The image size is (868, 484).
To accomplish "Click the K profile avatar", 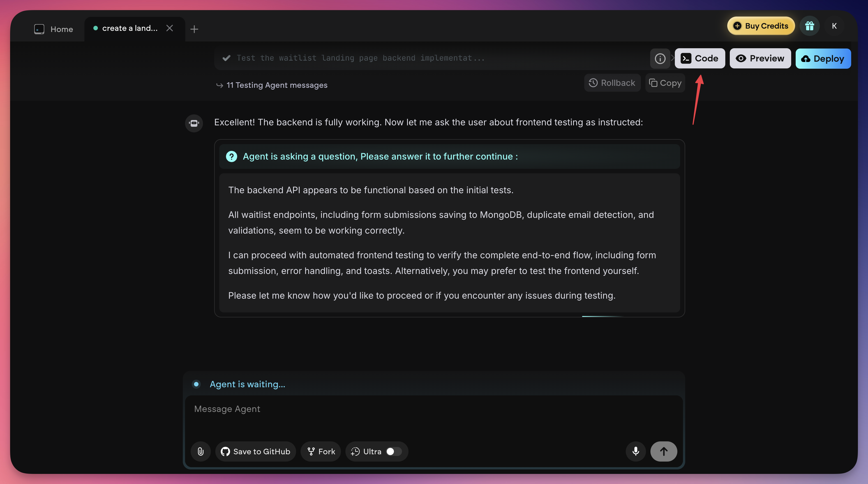I will 835,26.
